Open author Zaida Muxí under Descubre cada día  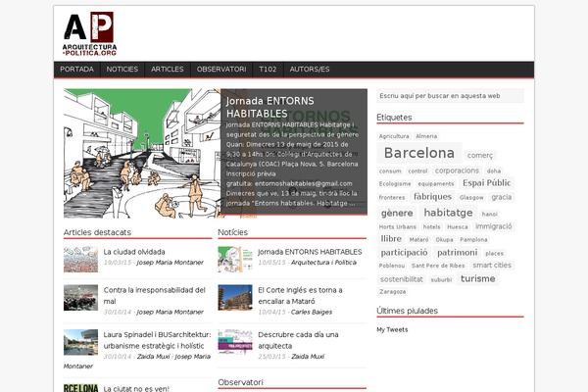coord(308,357)
